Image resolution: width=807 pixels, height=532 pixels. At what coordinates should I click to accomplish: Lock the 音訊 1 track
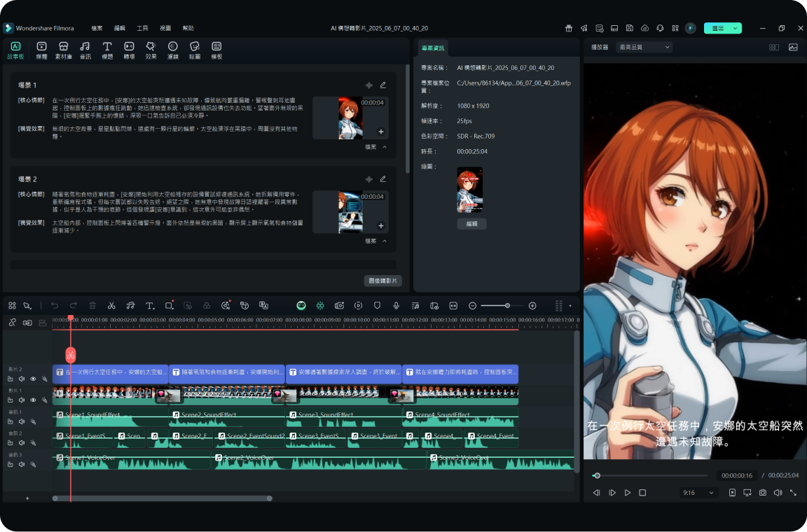(x=11, y=421)
